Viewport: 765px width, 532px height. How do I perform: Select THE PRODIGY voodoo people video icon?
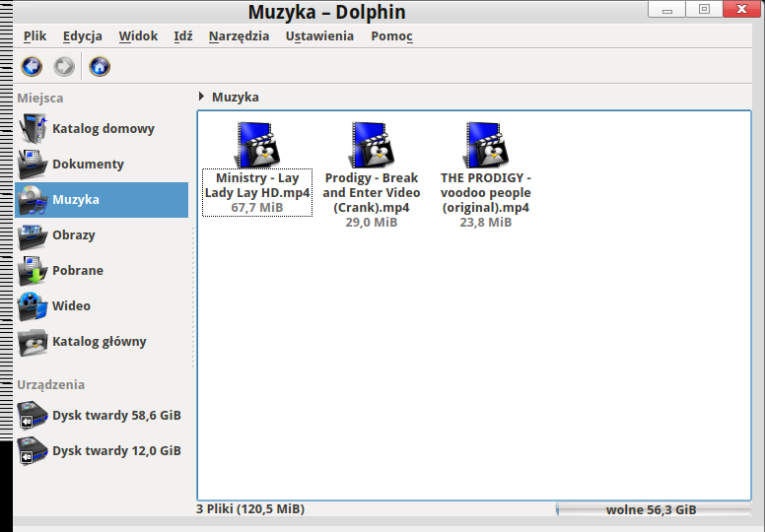coord(485,145)
